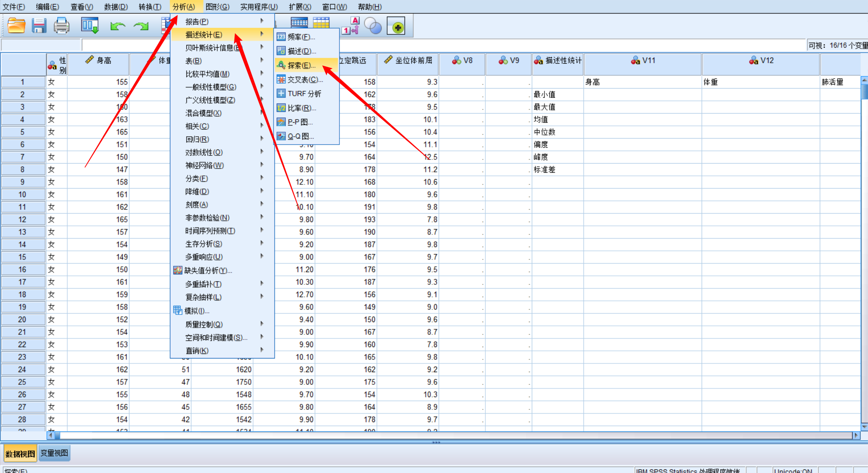Select the V8 column header

(x=462, y=60)
